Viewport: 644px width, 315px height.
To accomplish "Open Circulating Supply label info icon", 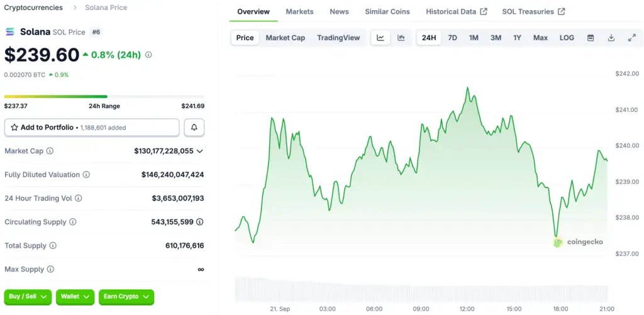I will coord(72,222).
